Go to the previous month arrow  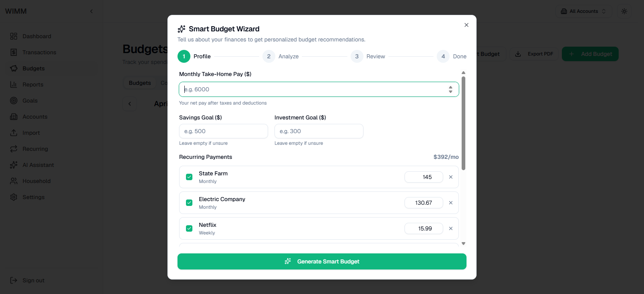point(130,104)
